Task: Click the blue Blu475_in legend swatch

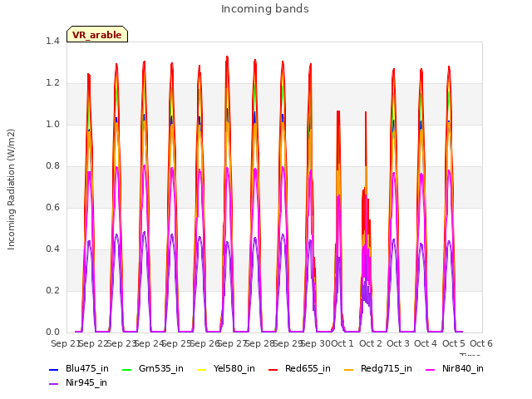Action: coord(54,369)
